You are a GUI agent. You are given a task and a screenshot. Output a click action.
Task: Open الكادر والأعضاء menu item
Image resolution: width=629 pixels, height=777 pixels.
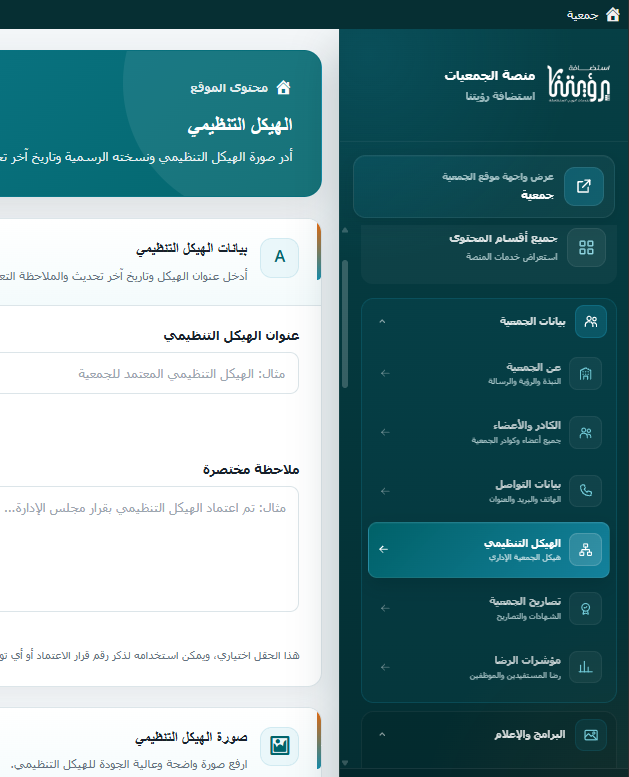(489, 433)
